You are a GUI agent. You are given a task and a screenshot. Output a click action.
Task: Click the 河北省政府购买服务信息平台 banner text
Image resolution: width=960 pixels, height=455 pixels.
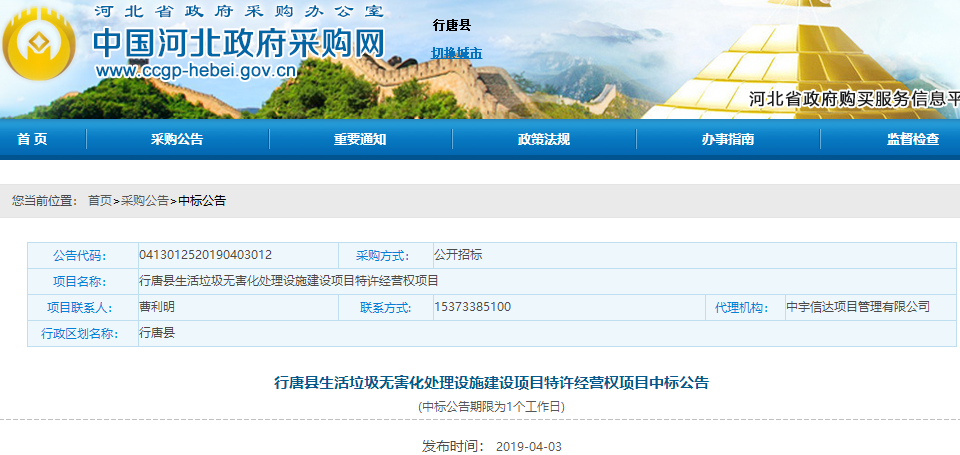point(854,99)
